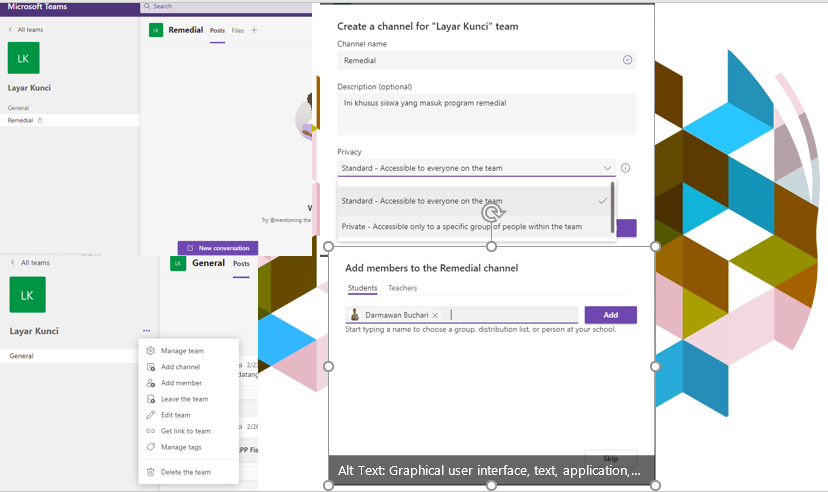Click the purple Add button
The image size is (828, 492).
click(610, 315)
